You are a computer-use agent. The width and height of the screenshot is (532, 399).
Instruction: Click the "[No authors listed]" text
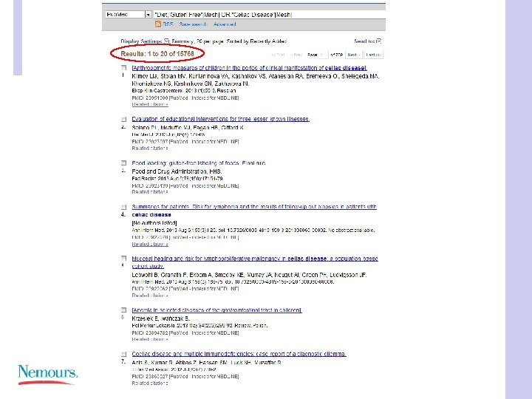point(154,223)
